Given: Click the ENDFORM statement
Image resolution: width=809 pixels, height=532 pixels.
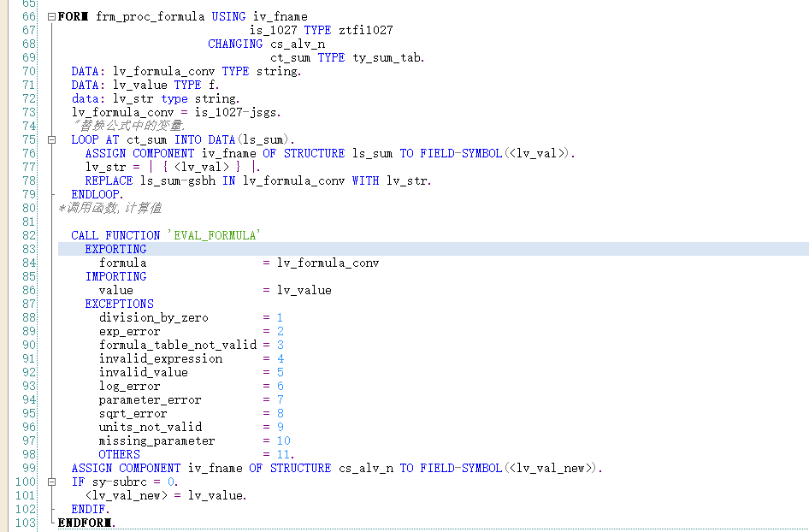Looking at the screenshot, I should tap(86, 523).
